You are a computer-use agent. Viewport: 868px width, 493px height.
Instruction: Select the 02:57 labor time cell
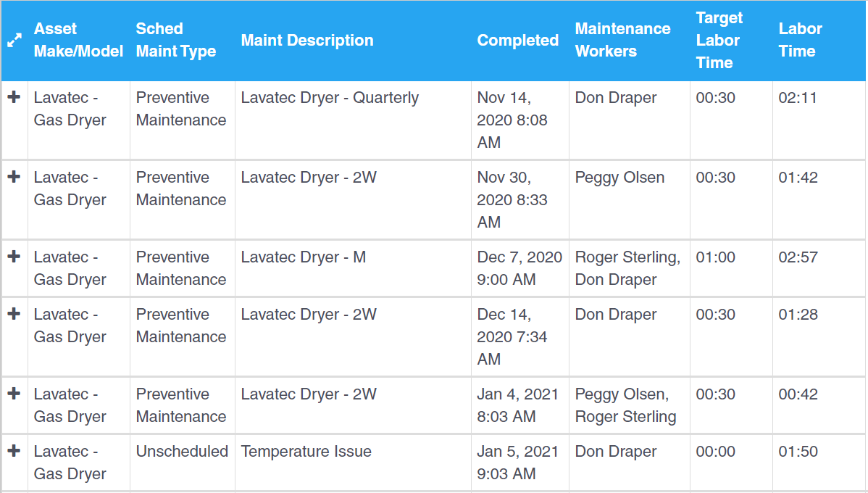click(798, 257)
